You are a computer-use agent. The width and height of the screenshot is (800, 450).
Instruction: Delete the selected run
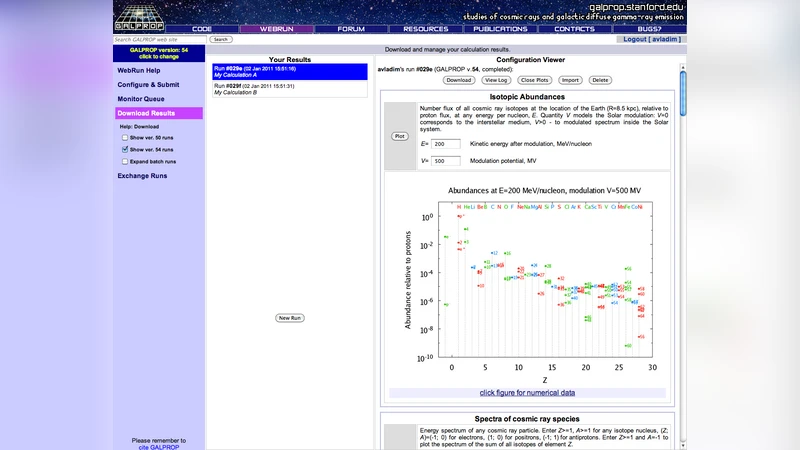pyautogui.click(x=600, y=80)
